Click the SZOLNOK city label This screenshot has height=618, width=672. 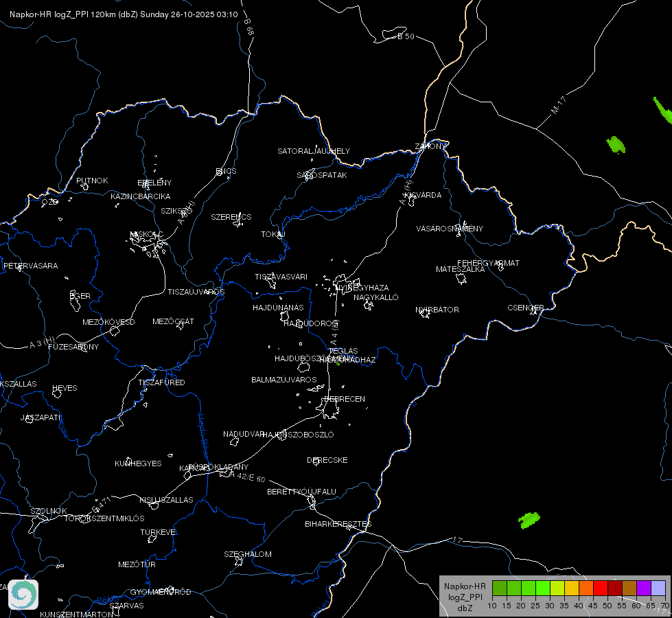click(49, 511)
